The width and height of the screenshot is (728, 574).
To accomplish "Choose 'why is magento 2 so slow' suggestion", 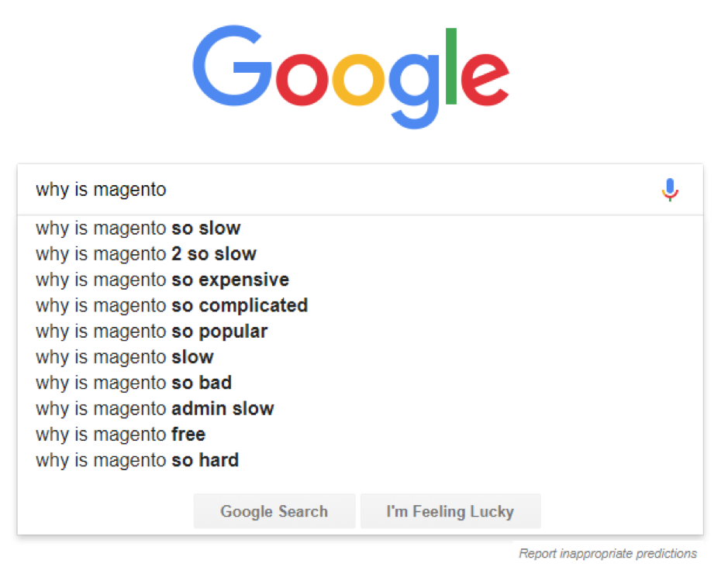I will point(146,254).
